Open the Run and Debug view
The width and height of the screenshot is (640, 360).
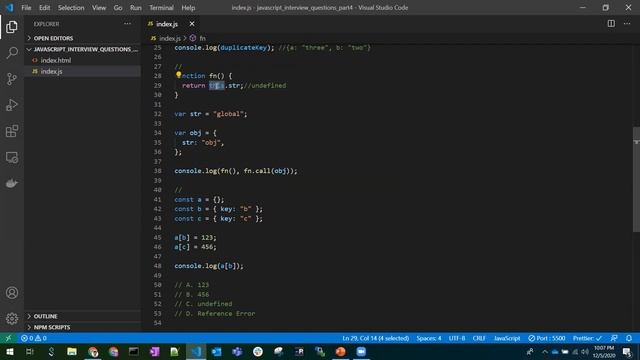click(x=12, y=105)
